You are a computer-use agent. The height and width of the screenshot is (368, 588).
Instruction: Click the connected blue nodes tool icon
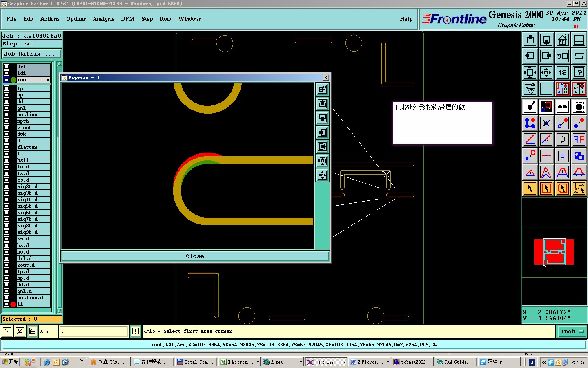coord(530,123)
